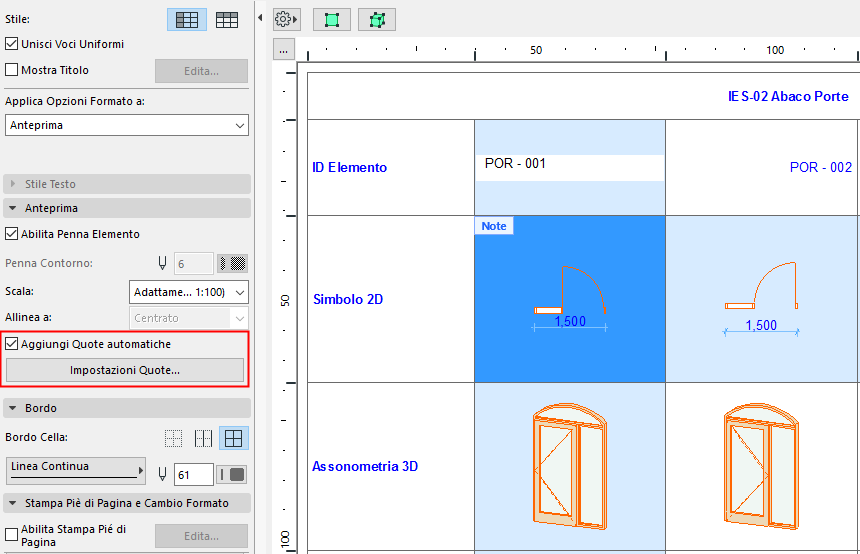The height and width of the screenshot is (554, 860).
Task: Enable Abilita Stampa Piè di Pagina checkbox
Action: pos(11,534)
